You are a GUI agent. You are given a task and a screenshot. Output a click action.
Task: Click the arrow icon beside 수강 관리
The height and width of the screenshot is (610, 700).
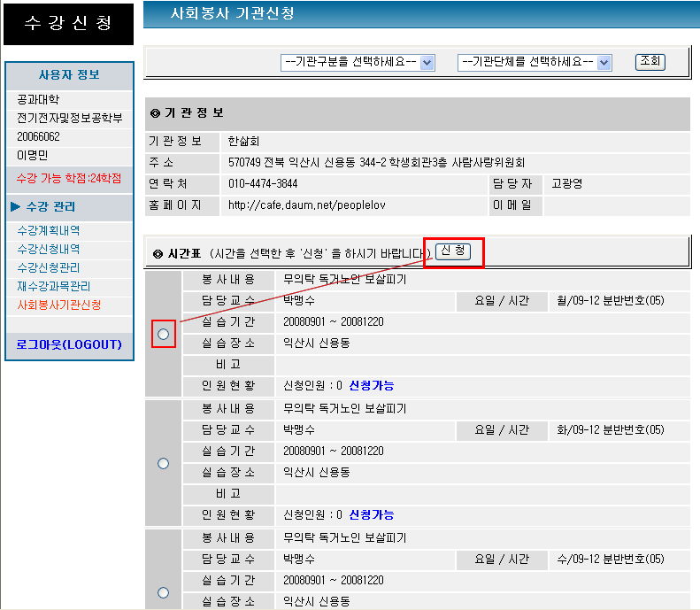(x=16, y=206)
